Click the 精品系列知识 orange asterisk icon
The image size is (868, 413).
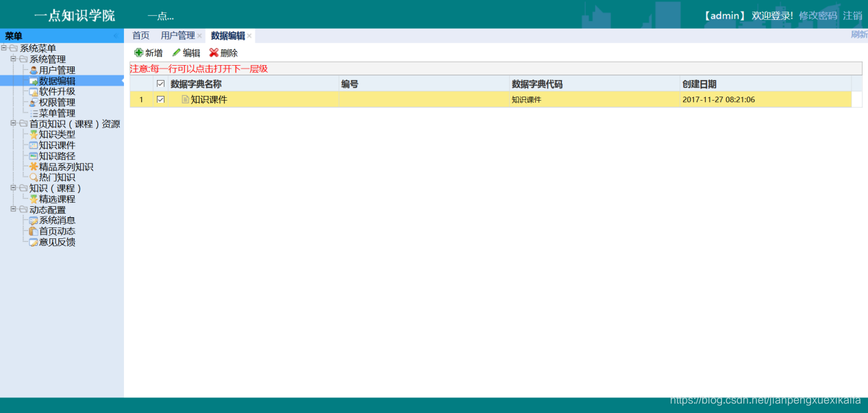click(x=34, y=167)
